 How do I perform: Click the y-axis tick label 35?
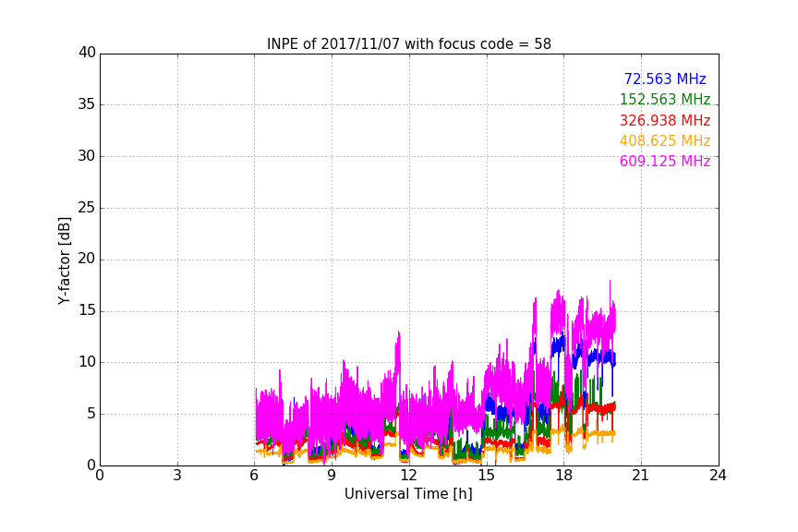point(87,104)
